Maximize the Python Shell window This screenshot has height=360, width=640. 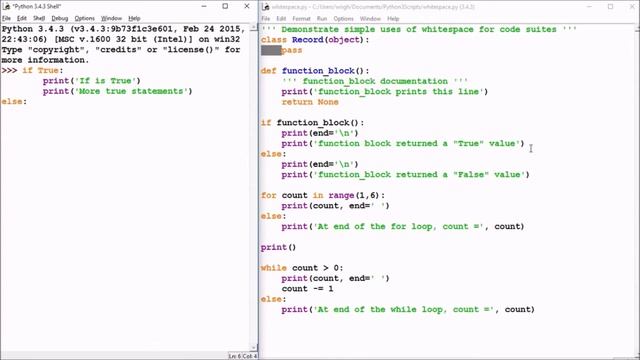click(x=225, y=7)
